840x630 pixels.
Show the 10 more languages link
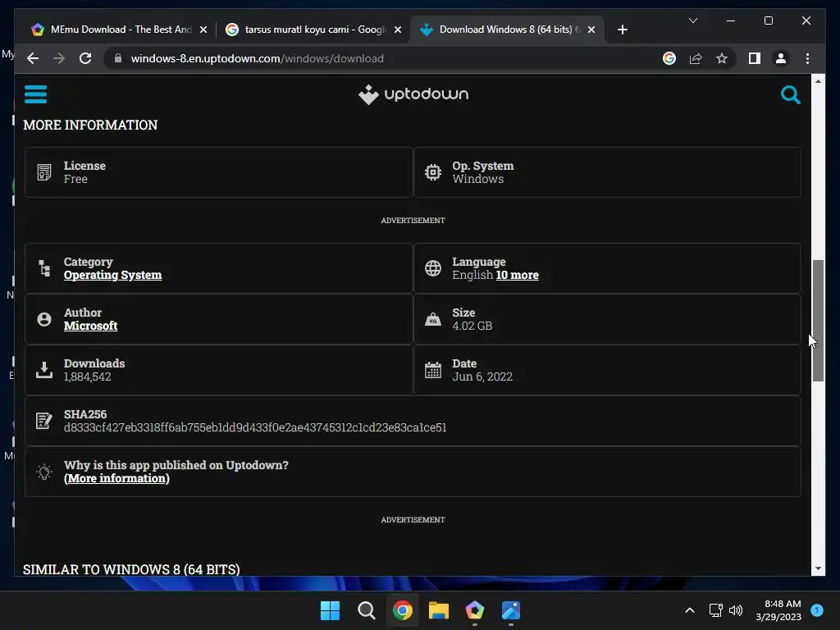[x=517, y=275]
